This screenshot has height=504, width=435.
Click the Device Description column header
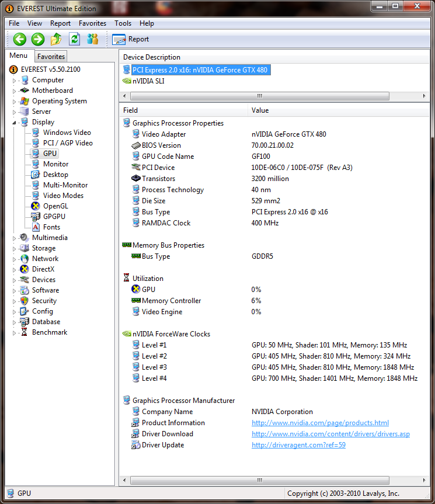coord(274,57)
